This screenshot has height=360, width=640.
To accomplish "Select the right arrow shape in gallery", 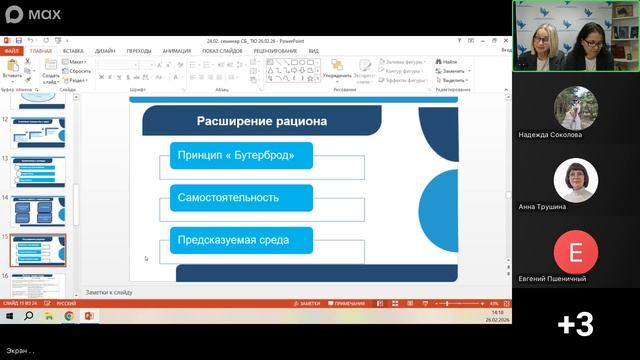I will (x=294, y=70).
